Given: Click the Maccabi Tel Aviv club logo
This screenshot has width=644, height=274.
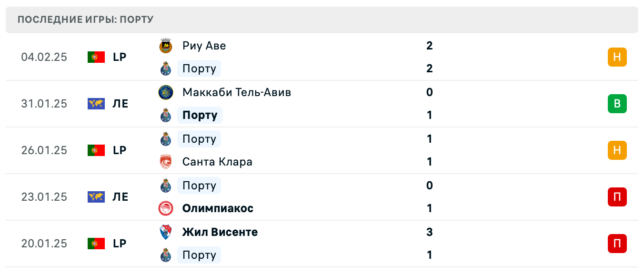Looking at the screenshot, I should pyautogui.click(x=165, y=92).
